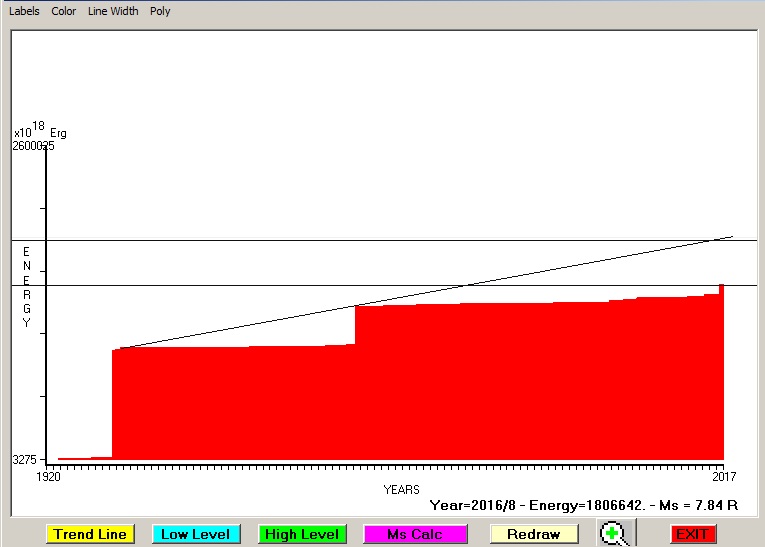
Task: Open the Labels menu
Action: pos(25,12)
